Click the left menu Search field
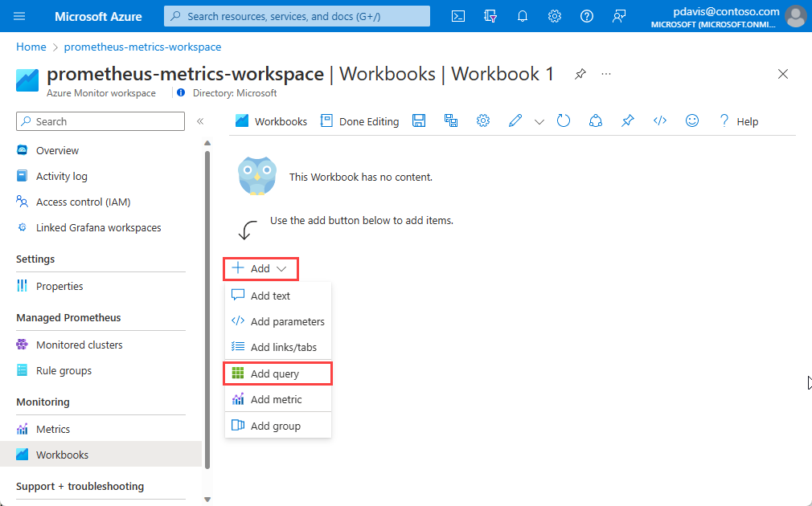Viewport: 812px width, 506px height. [x=100, y=121]
